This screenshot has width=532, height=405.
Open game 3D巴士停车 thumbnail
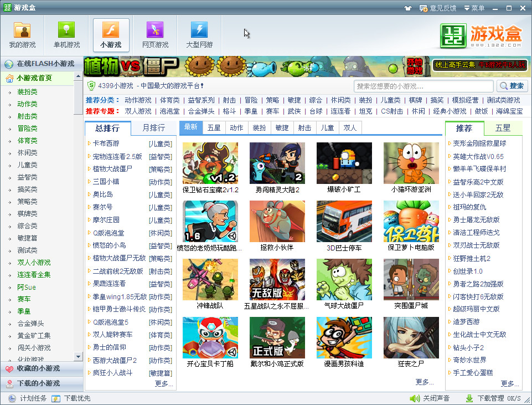click(x=344, y=222)
